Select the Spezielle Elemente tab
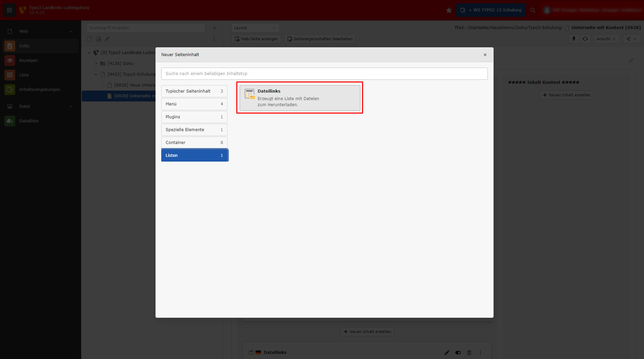Screen dimensions: 644x359 [194, 130]
